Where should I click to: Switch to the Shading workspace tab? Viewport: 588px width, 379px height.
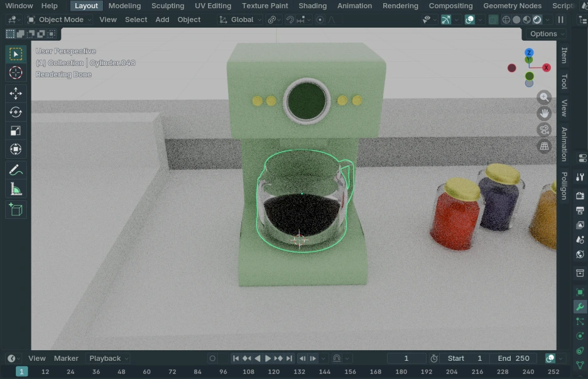pyautogui.click(x=312, y=6)
